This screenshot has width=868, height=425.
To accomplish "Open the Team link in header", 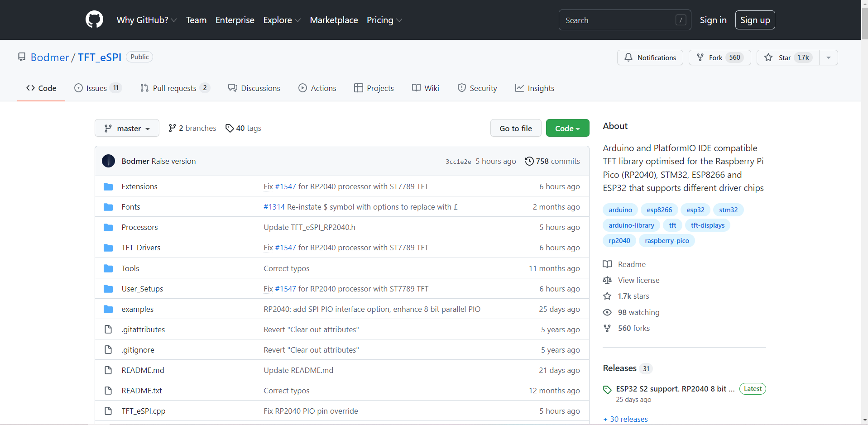I will pos(196,20).
